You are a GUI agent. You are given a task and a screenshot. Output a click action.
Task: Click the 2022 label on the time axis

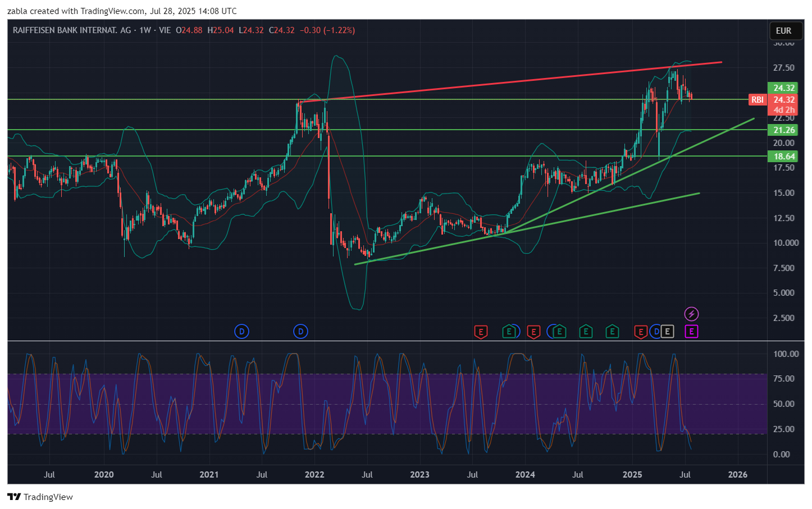pyautogui.click(x=314, y=475)
